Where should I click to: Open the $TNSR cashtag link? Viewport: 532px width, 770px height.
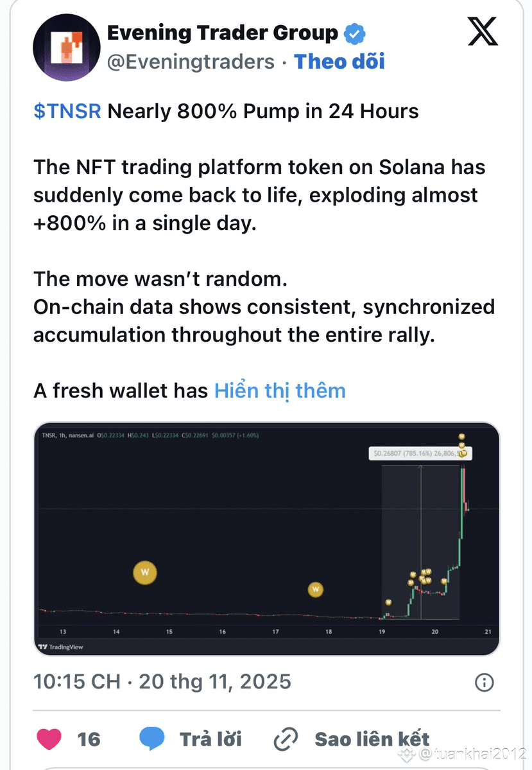click(x=67, y=111)
